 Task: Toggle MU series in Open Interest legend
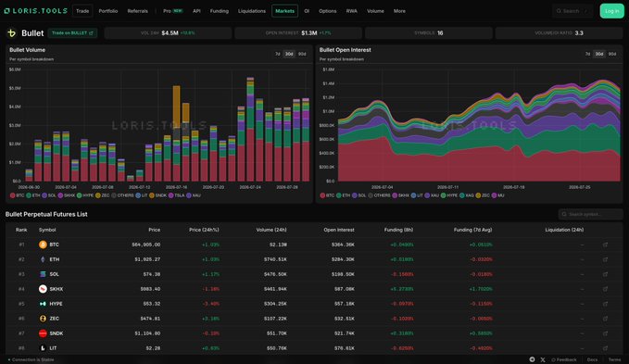pos(497,195)
